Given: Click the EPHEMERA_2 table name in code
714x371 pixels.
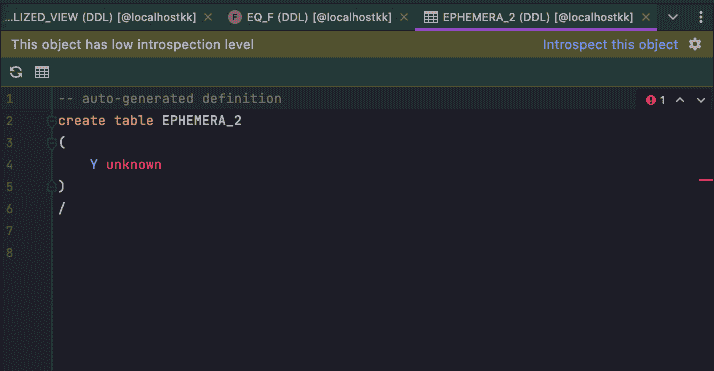Looking at the screenshot, I should 202,121.
